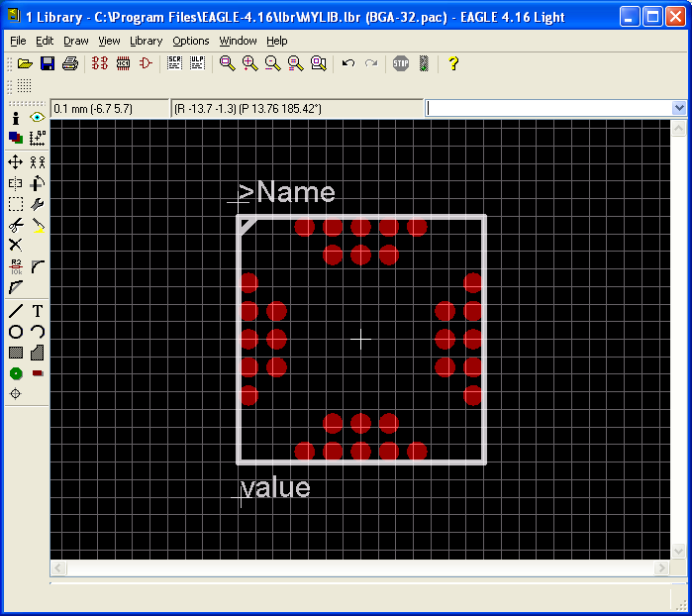Open the Grid settings icon
This screenshot has height=616, width=692.
point(25,86)
